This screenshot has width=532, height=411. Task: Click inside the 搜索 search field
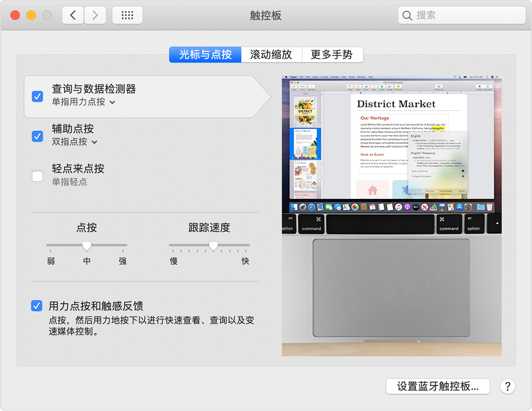pyautogui.click(x=462, y=16)
